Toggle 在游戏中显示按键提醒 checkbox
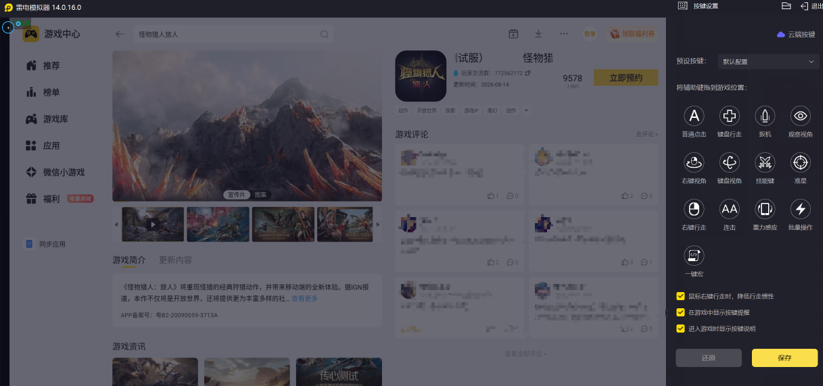The image size is (823, 386). pyautogui.click(x=680, y=312)
